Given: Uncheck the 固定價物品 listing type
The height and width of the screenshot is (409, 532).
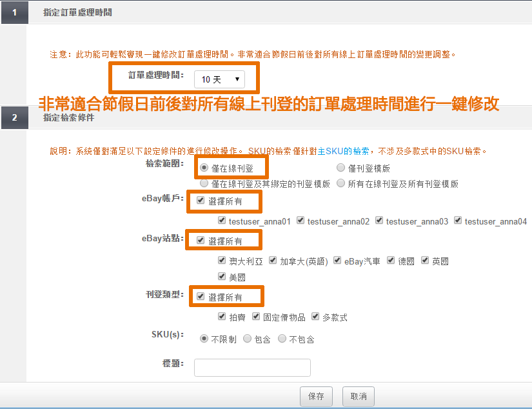Looking at the screenshot, I should [x=256, y=316].
